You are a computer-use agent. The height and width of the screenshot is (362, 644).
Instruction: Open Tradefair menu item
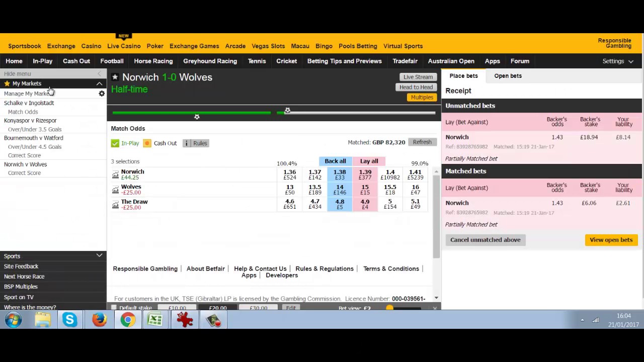[405, 61]
